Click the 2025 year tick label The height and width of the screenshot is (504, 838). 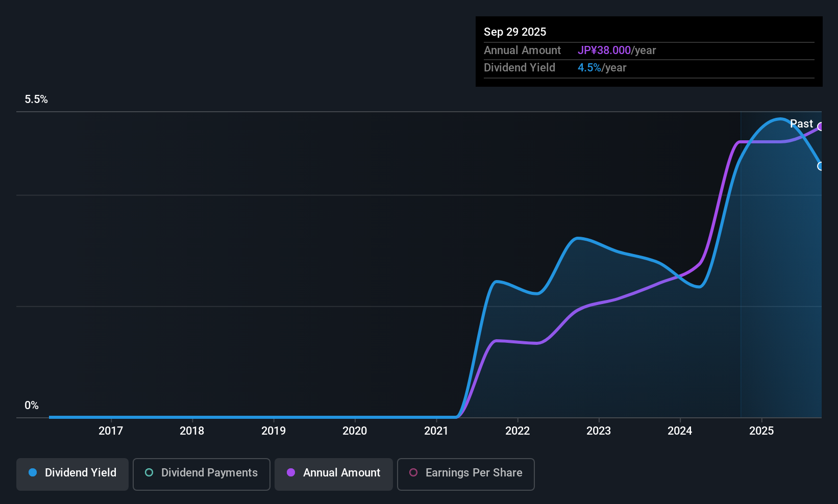tap(761, 431)
